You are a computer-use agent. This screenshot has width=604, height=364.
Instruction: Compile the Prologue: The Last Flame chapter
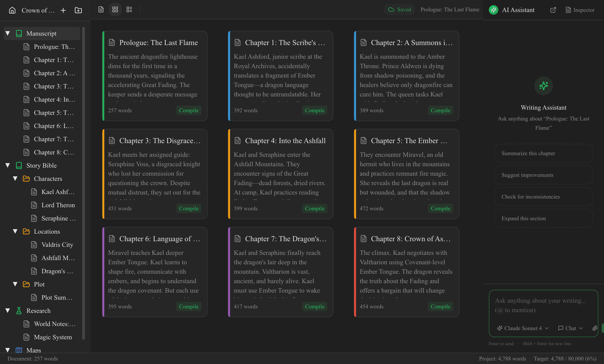point(189,110)
